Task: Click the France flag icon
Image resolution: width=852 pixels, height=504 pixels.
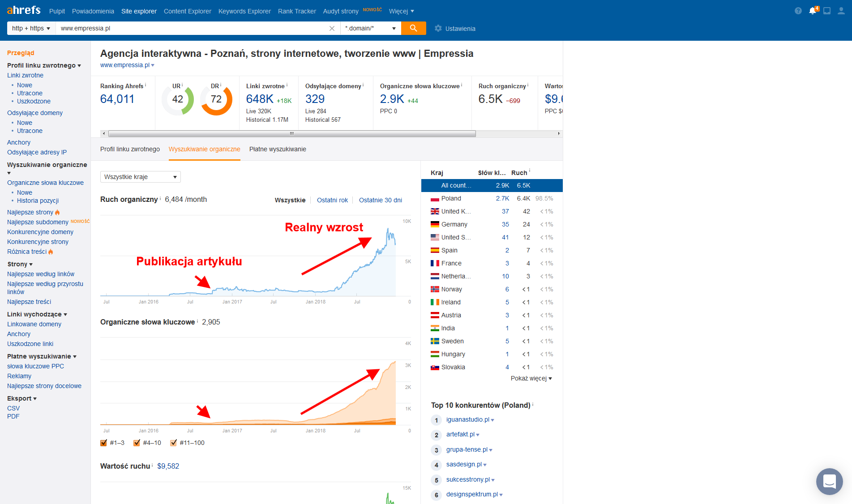Action: tap(435, 264)
